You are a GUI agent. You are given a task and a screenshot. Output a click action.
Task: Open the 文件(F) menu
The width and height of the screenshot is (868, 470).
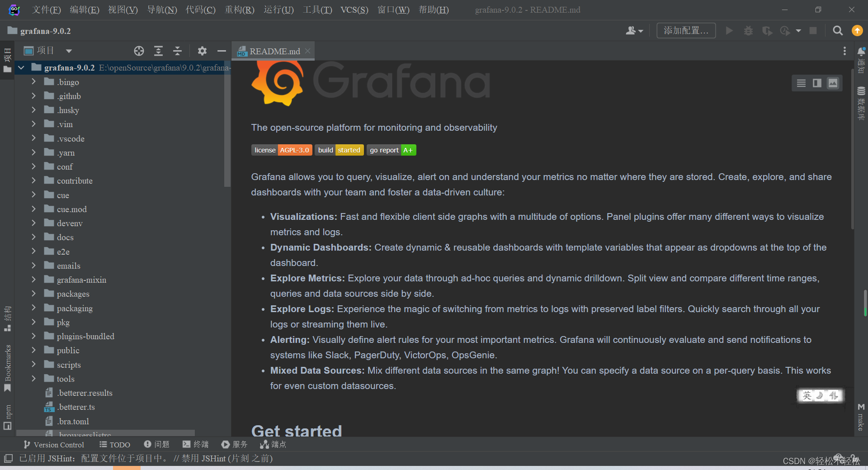(47, 10)
